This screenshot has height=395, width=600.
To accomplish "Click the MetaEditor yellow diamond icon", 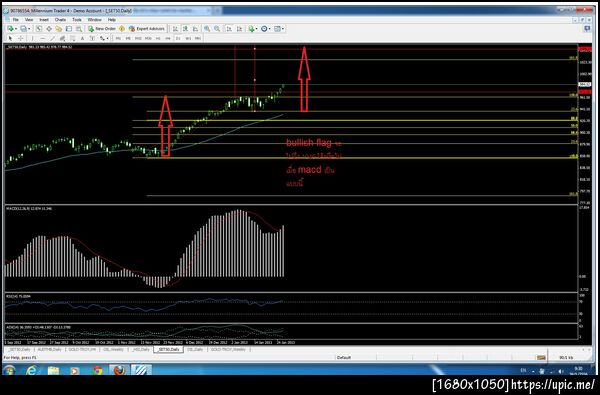I will pyautogui.click(x=122, y=29).
